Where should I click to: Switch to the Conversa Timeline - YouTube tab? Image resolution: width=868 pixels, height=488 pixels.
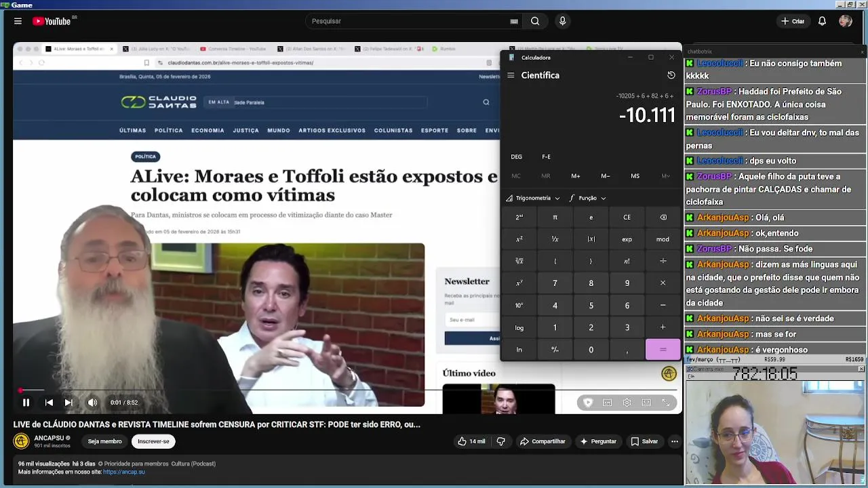[233, 49]
